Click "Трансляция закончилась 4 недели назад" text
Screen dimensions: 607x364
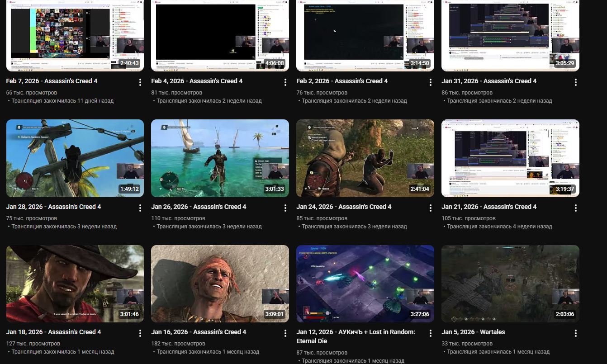pyautogui.click(x=499, y=227)
